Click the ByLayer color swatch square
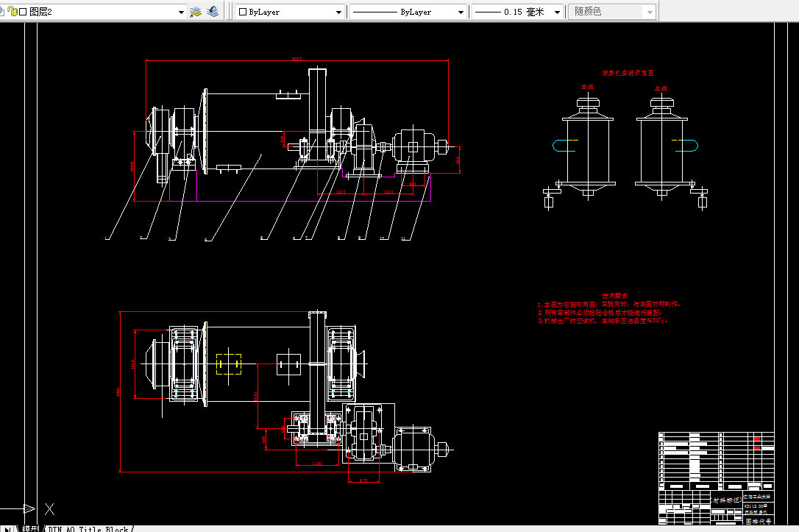799x532 pixels. [x=243, y=12]
